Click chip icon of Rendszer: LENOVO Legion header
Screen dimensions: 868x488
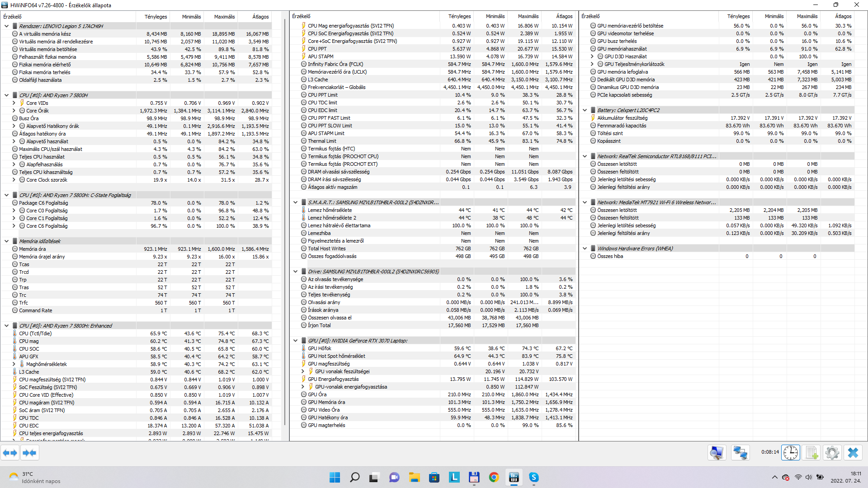pyautogui.click(x=15, y=26)
